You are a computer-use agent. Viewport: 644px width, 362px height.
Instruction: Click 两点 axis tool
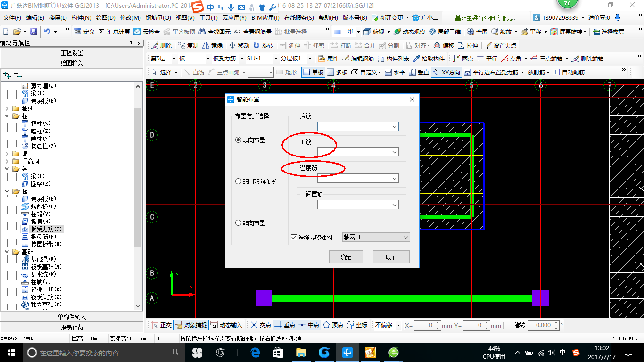coord(463,58)
